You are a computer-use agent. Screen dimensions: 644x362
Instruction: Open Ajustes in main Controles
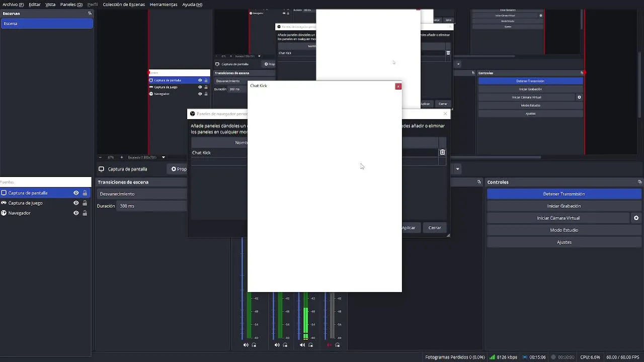click(x=564, y=242)
